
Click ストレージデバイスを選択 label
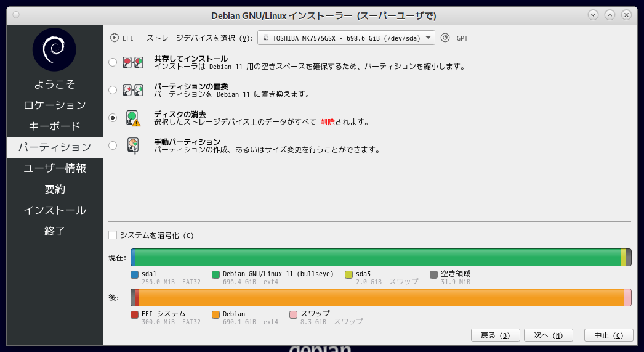point(199,38)
